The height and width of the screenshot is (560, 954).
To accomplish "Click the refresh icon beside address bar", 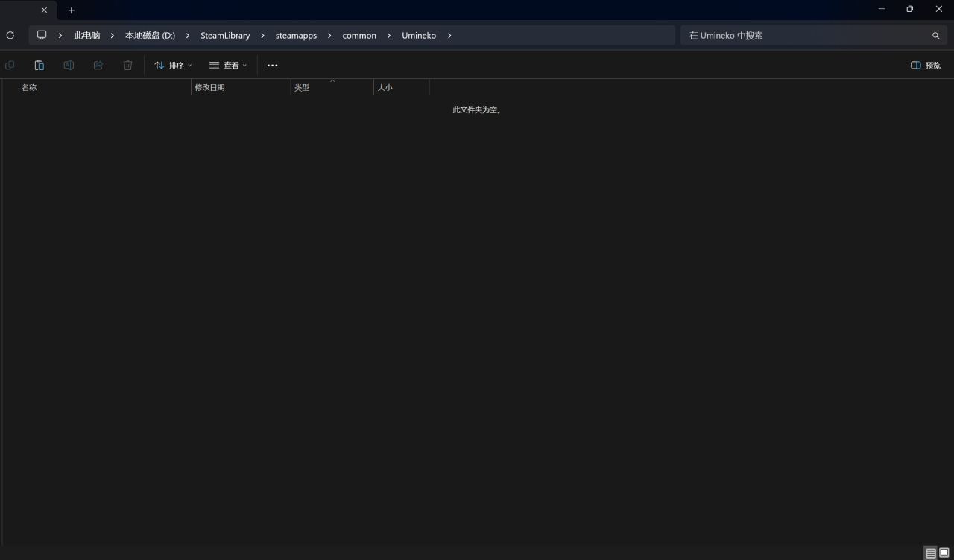I will [10, 35].
